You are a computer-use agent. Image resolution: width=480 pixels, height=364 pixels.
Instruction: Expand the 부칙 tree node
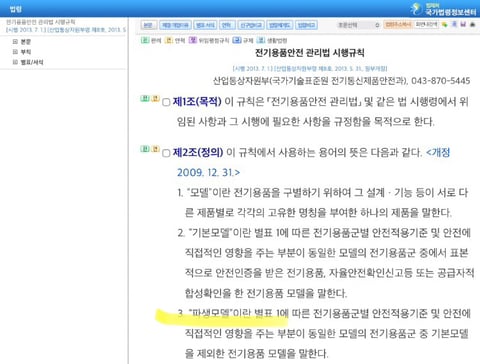click(15, 52)
